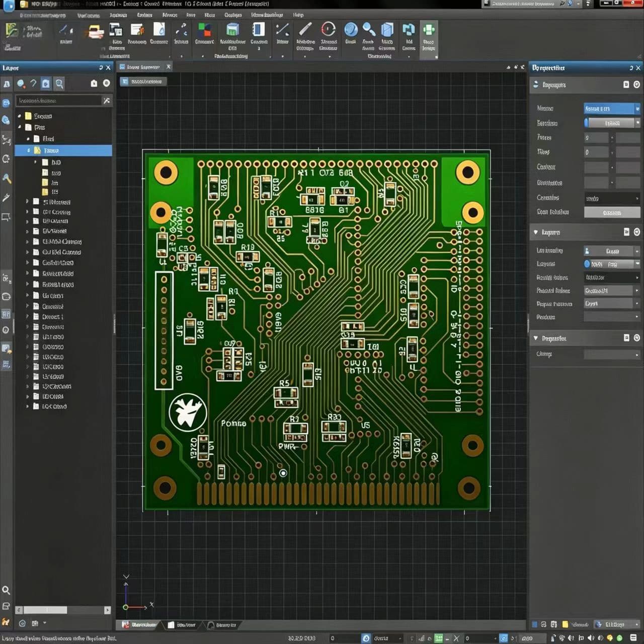
Task: Click the blue sphere ribbon icon
Action: click(x=351, y=29)
